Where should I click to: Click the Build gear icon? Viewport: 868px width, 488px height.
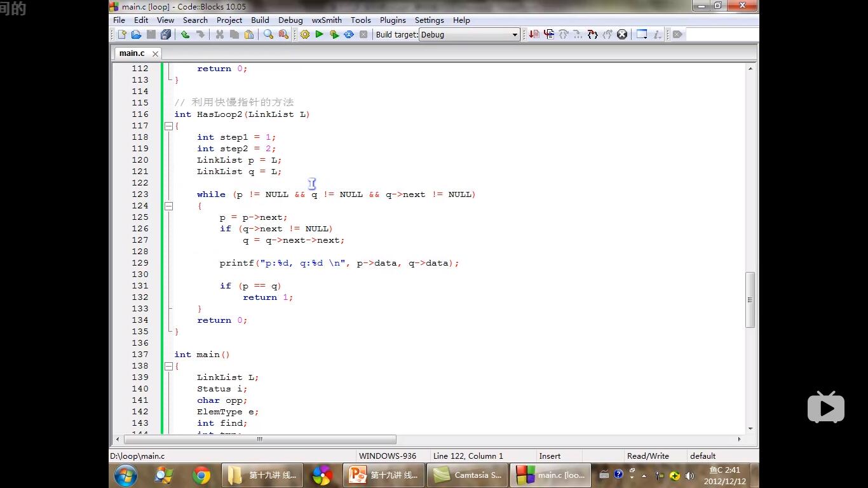305,34
